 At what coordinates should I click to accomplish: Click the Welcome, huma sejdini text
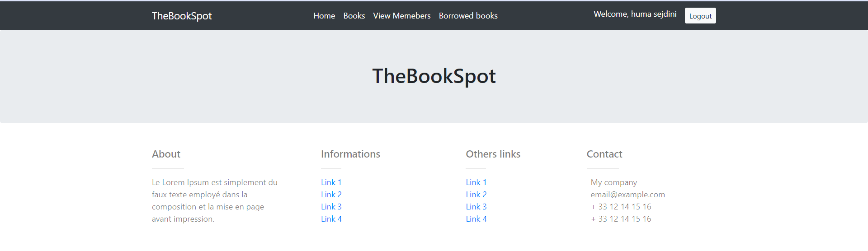635,14
